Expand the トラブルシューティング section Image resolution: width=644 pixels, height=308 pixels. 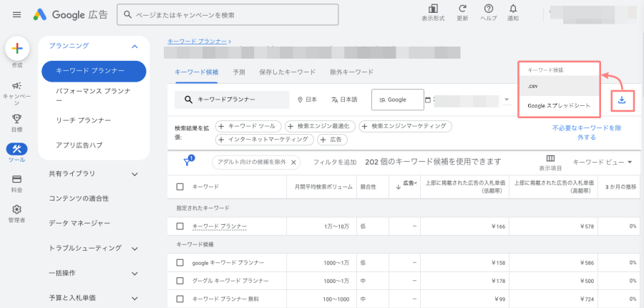(x=135, y=249)
